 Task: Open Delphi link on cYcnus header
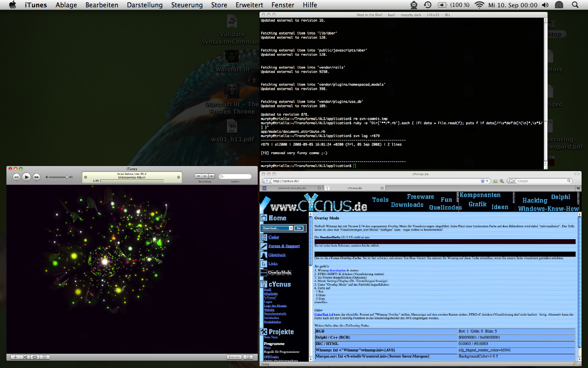561,197
